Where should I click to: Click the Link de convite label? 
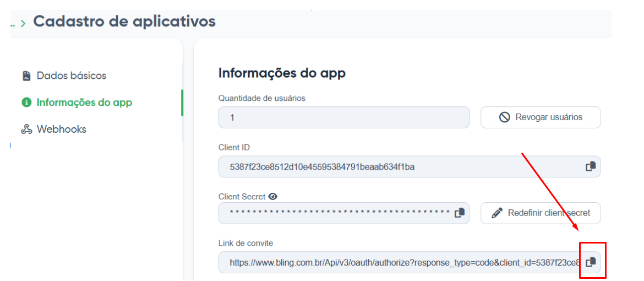245,243
